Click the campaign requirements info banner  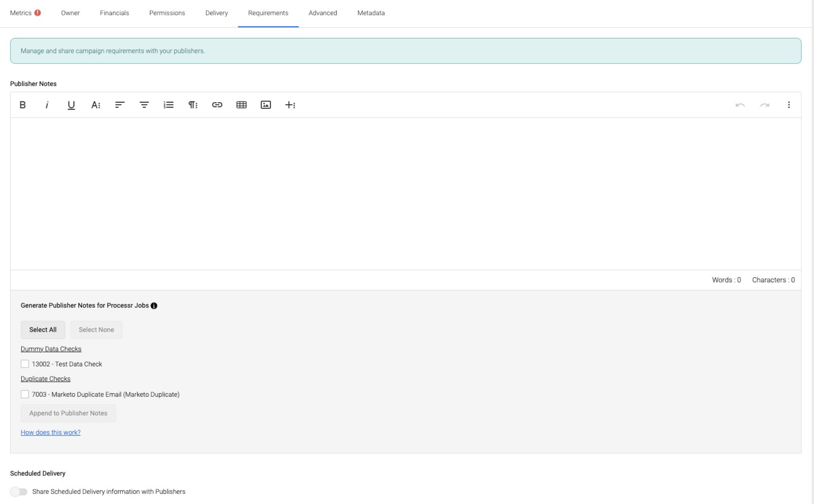click(405, 51)
